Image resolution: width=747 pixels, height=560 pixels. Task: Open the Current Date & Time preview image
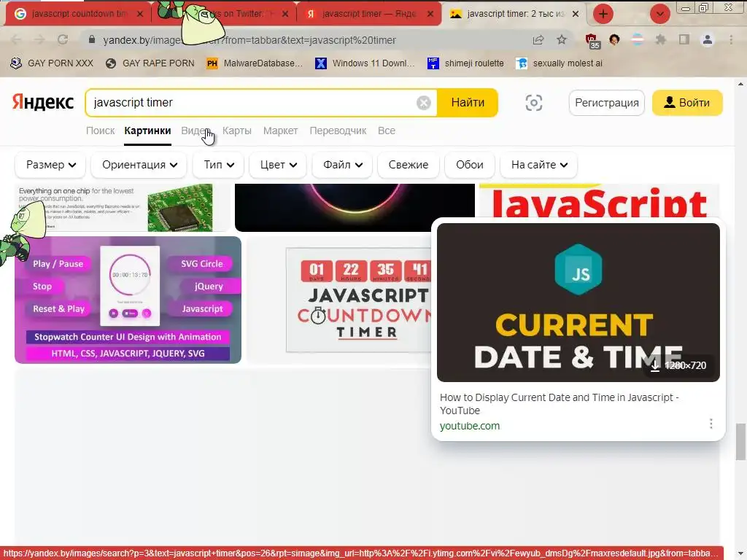coord(578,303)
